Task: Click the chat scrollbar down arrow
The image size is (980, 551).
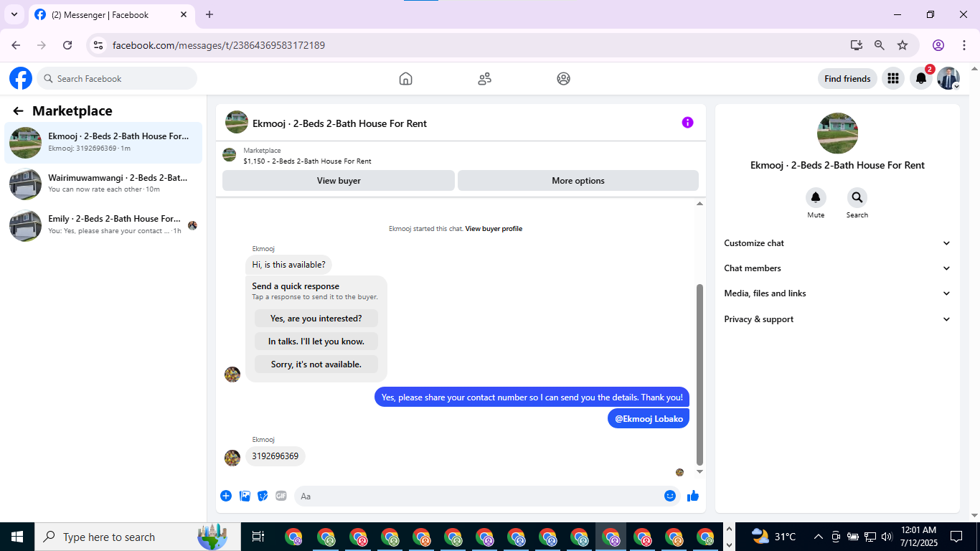Action: coord(700,472)
